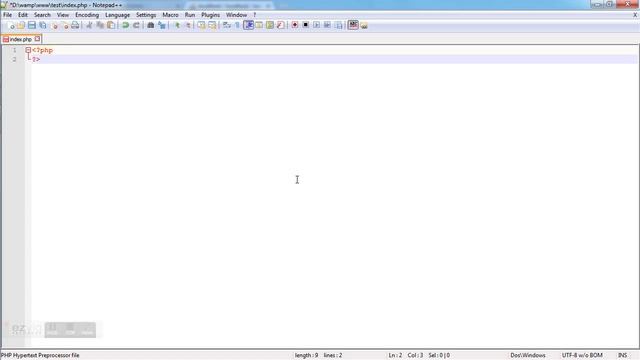Stop macro recording with black square icon
The width and height of the screenshot is (640, 360).
(x=305, y=25)
